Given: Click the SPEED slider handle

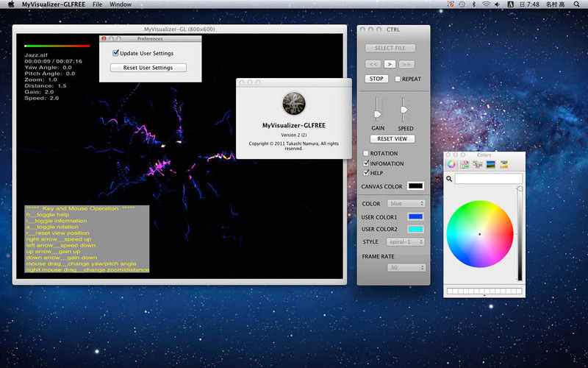Looking at the screenshot, I should click(404, 110).
